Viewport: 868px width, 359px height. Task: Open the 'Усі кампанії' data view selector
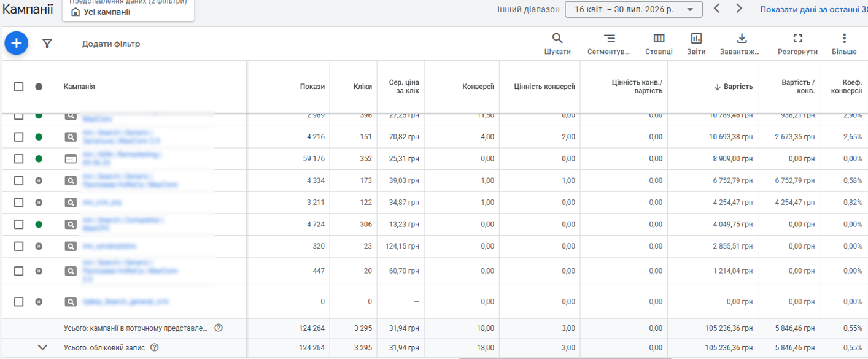(128, 10)
